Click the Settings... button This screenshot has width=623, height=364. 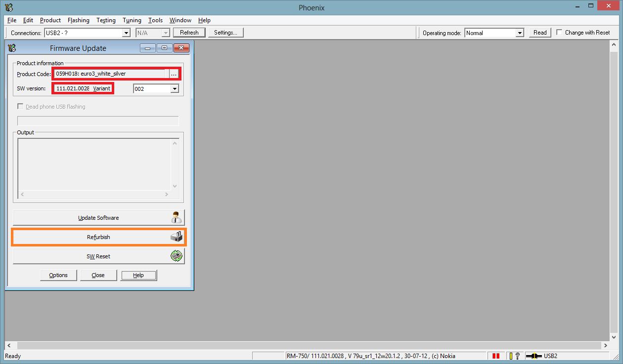(225, 33)
